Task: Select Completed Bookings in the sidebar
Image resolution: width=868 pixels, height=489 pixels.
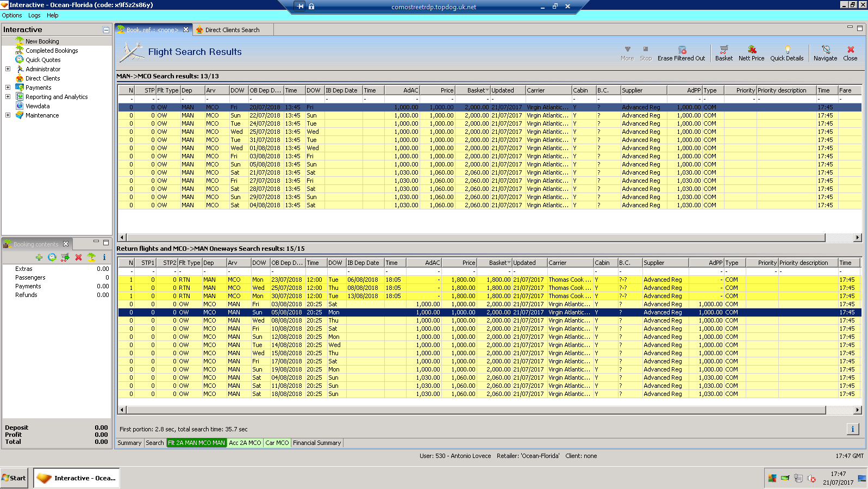Action: click(52, 51)
